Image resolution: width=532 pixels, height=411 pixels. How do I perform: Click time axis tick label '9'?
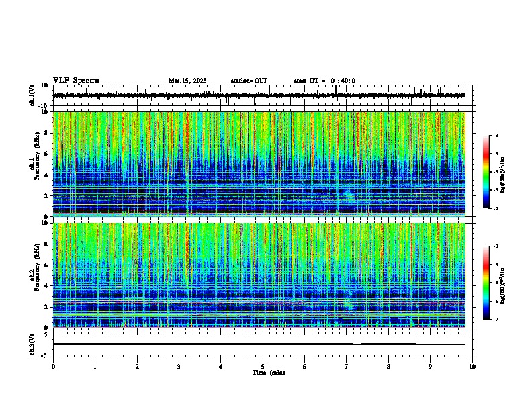tap(430, 367)
